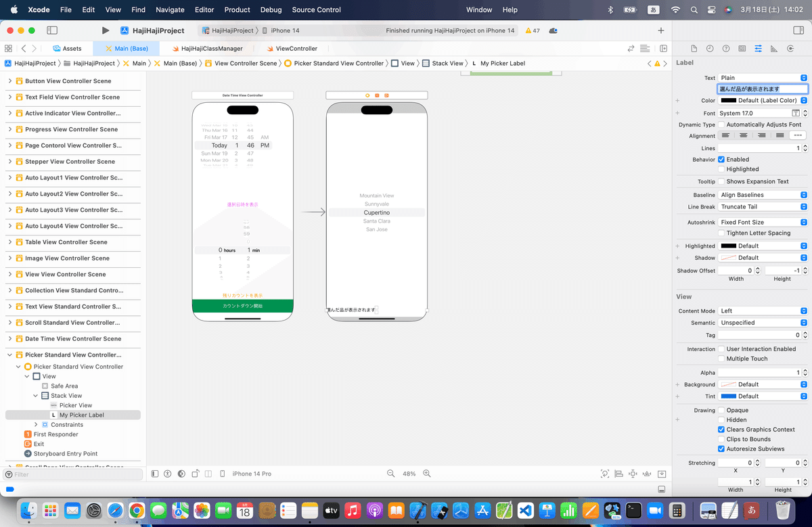
Task: Show the 47 warnings indicator
Action: click(x=532, y=30)
